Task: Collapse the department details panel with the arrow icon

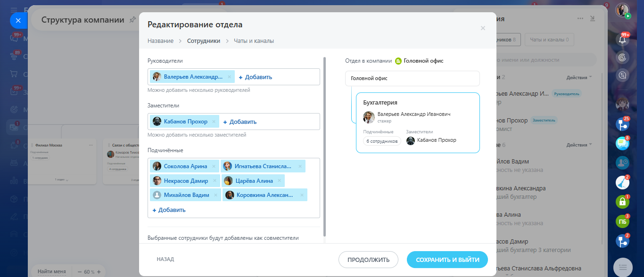Action: [593, 18]
